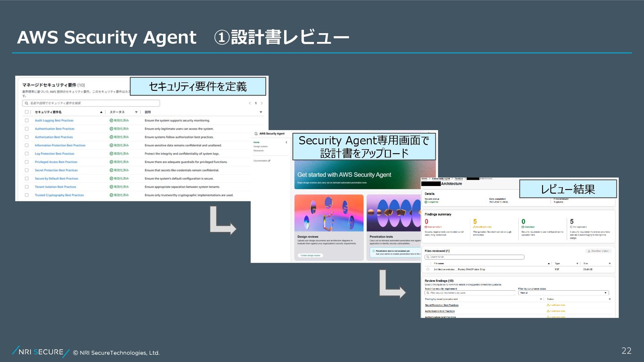Select the Architecture overview file radio button
The width and height of the screenshot is (644, 362).
point(428,269)
